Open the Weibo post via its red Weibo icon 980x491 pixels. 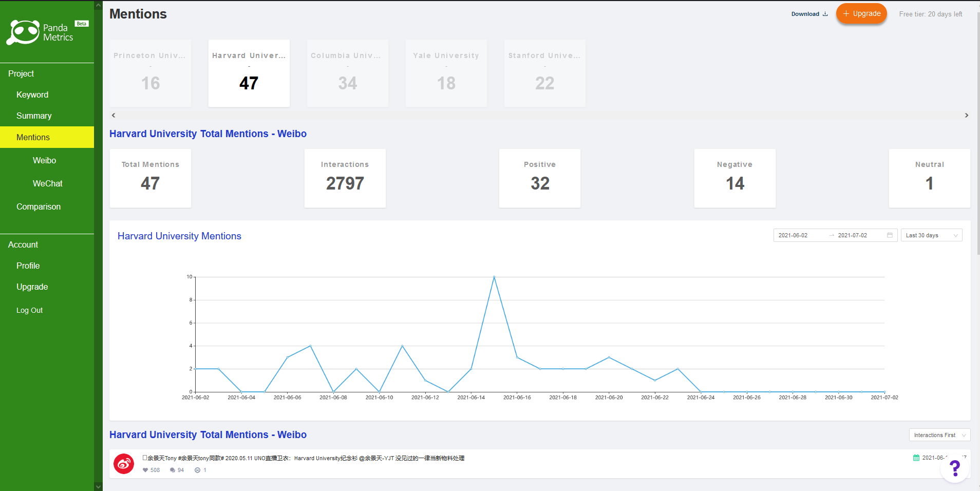click(x=123, y=463)
